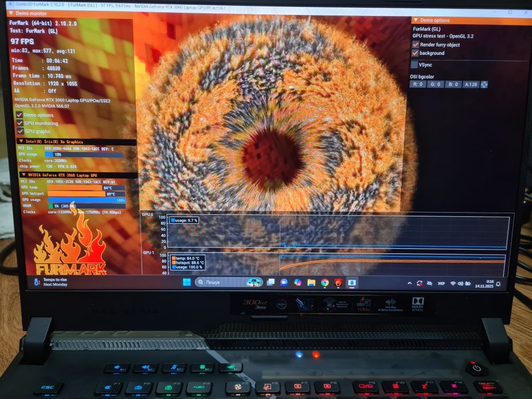Image resolution: width=532 pixels, height=399 pixels.
Task: Open File Explorer from the taskbar
Action: click(311, 282)
